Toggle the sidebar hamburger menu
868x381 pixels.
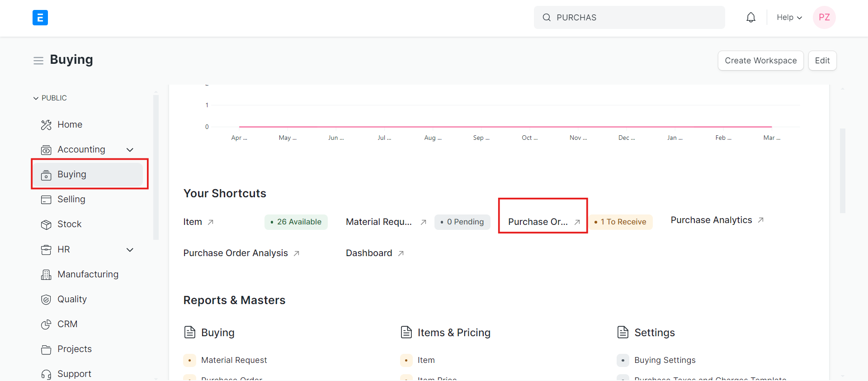tap(38, 61)
